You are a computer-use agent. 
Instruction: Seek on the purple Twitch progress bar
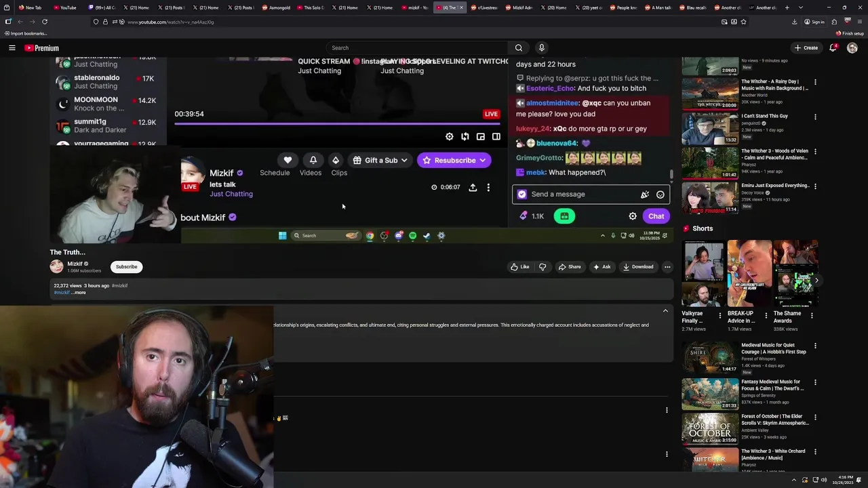pyautogui.click(x=337, y=123)
